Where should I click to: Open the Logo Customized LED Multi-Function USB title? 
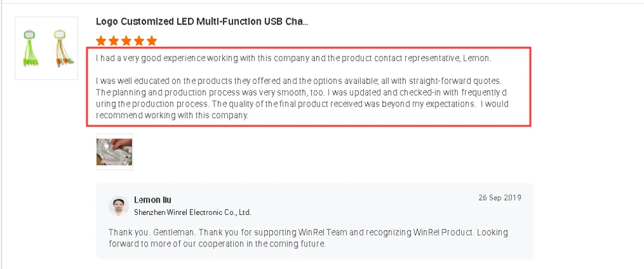[202, 21]
